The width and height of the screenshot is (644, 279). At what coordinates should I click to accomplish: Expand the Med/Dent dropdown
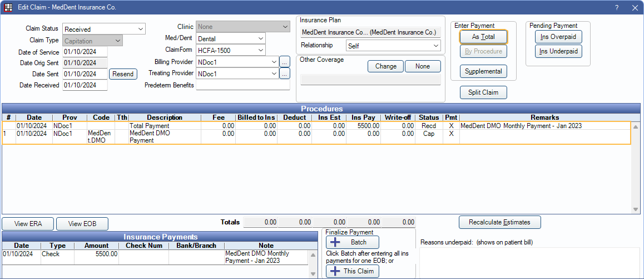point(231,39)
